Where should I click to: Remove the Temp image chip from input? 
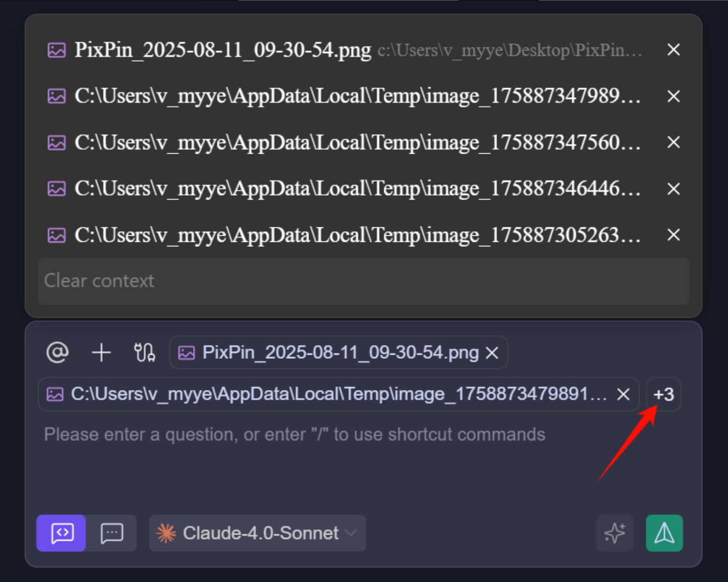[x=624, y=394]
